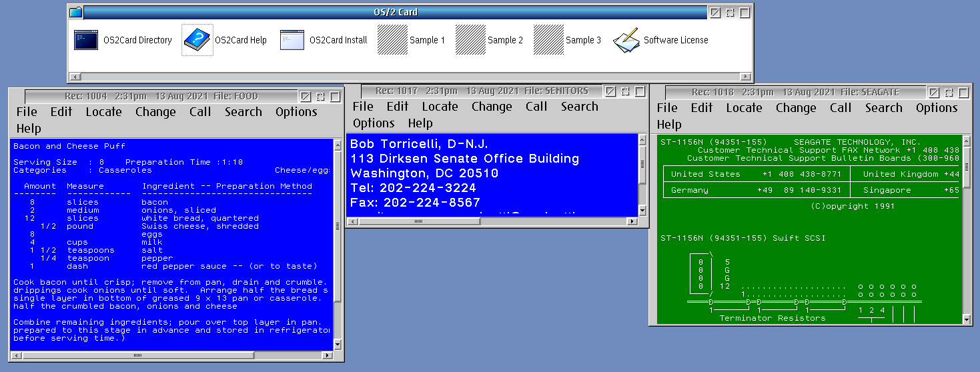Open Options menu in SENITORS window

point(374,123)
